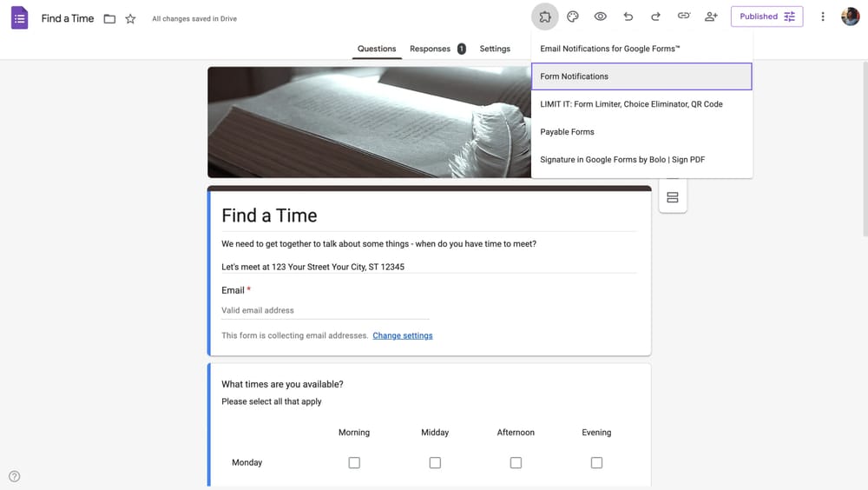Copy responder link with link icon
Image resolution: width=868 pixels, height=490 pixels.
(684, 17)
